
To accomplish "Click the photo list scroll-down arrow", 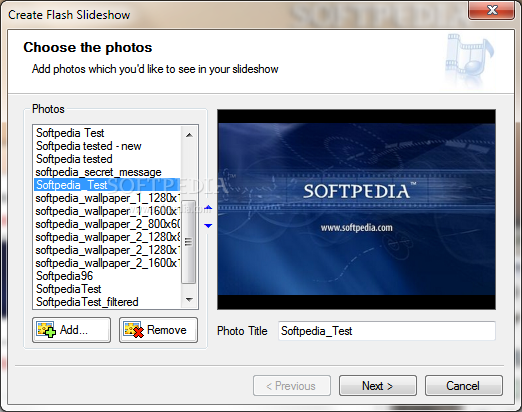I will click(x=189, y=300).
